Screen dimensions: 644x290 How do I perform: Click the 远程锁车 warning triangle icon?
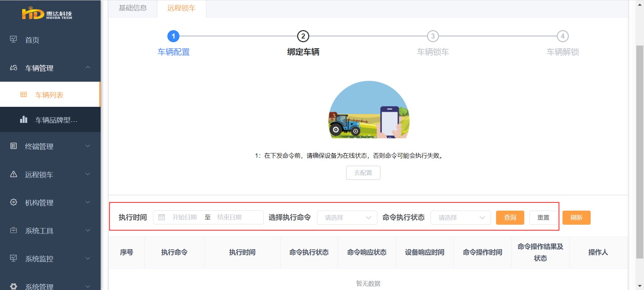click(x=13, y=174)
